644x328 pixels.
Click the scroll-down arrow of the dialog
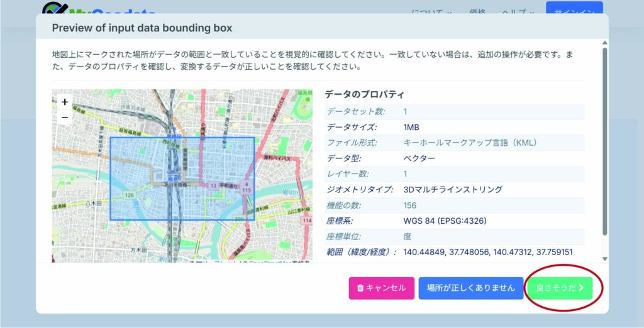(605, 258)
